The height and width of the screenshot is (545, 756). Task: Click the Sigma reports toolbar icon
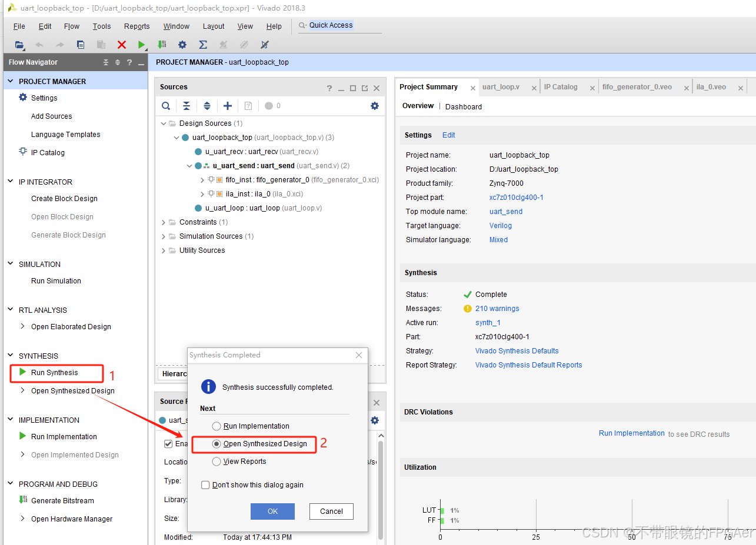click(x=203, y=45)
